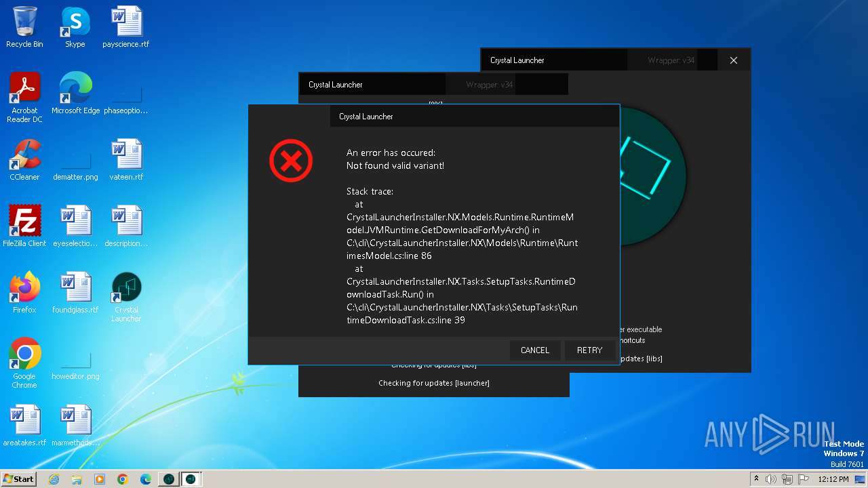Screen dimensions: 868x488
Task: Show hidden tray icons arrow
Action: (756, 479)
